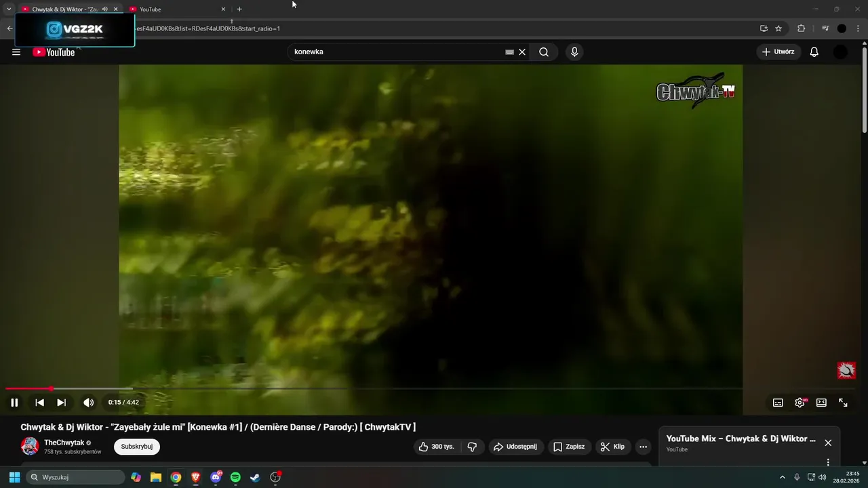Click the YouTube Mix playlist title
Viewport: 868px width, 488px height.
[x=741, y=439]
